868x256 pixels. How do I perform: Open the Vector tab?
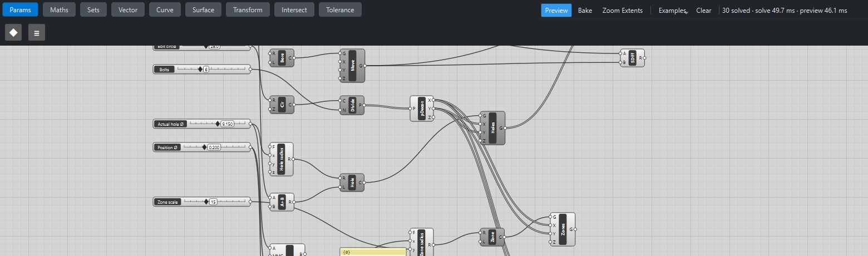128,10
